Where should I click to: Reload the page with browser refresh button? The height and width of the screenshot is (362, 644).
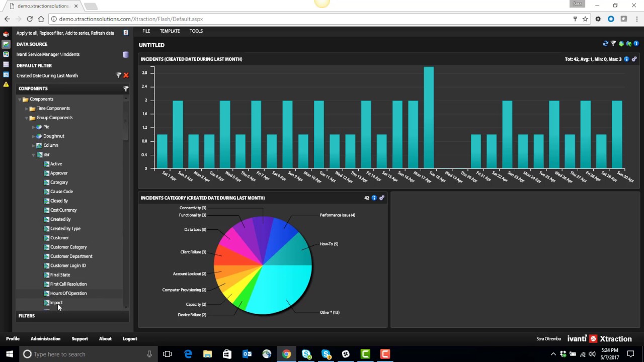coord(30,19)
